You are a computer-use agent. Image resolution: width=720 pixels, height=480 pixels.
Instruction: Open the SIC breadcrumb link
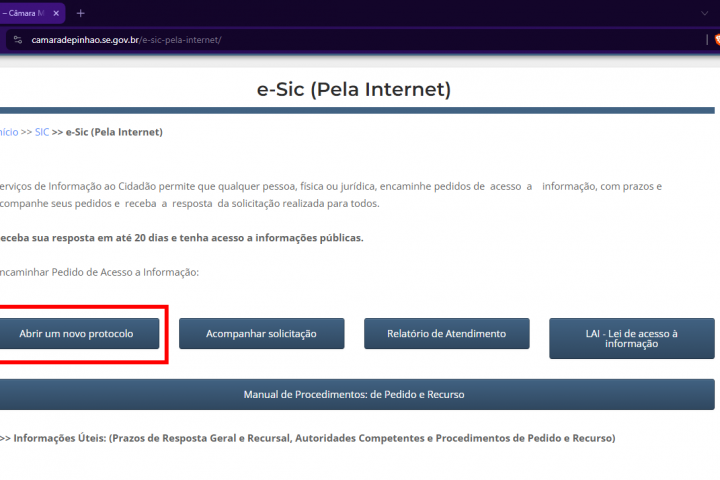41,132
